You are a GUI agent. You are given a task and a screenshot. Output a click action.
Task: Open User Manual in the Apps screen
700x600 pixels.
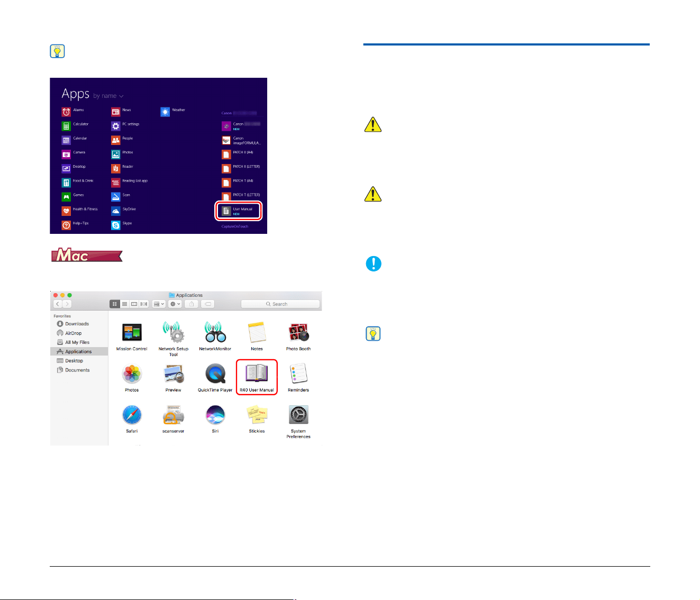click(x=238, y=211)
